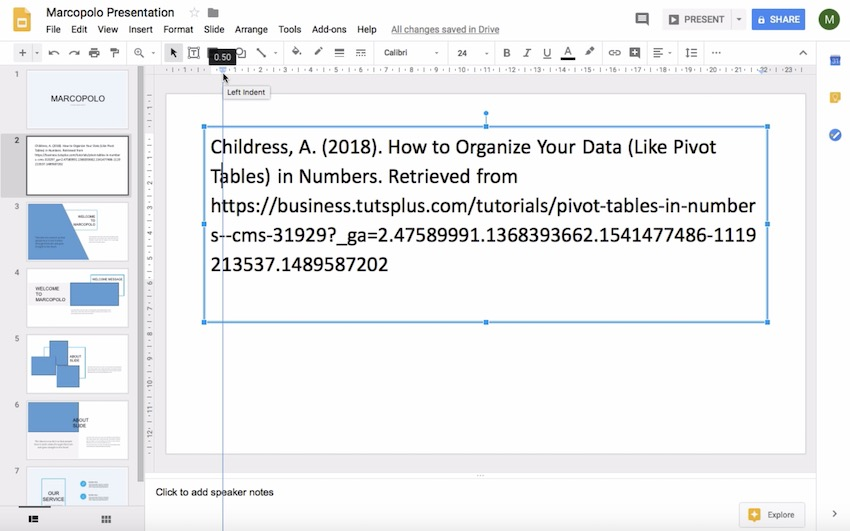Toggle Italic formatting
This screenshot has width=850, height=531.
click(x=527, y=53)
